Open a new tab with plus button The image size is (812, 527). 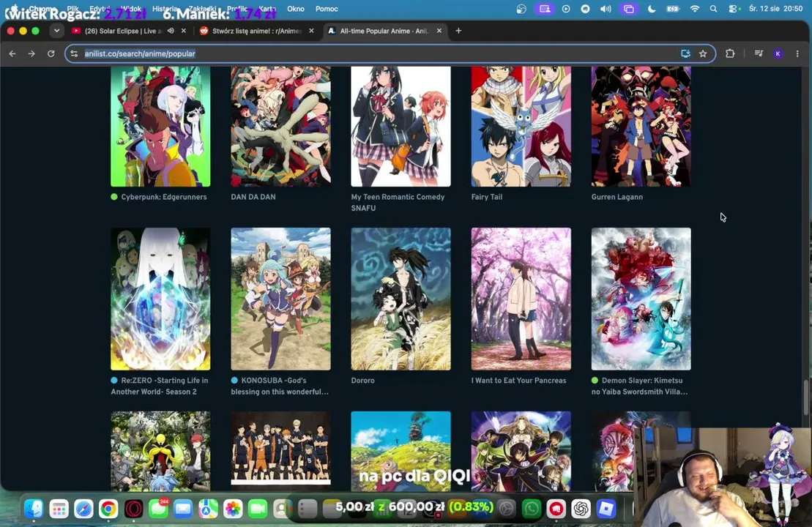click(x=458, y=31)
